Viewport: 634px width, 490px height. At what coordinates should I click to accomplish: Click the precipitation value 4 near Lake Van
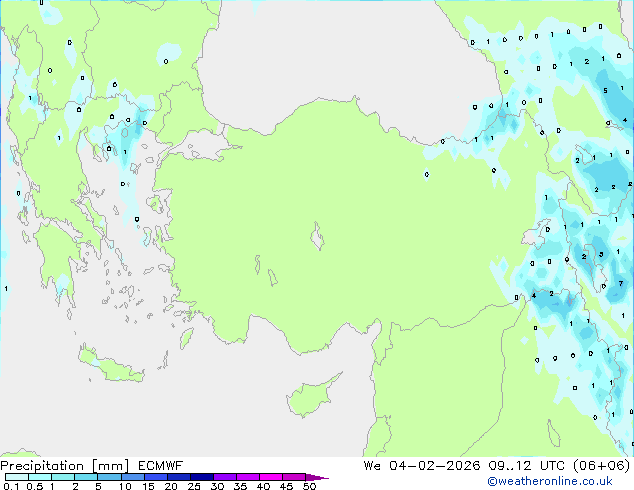[x=535, y=295]
